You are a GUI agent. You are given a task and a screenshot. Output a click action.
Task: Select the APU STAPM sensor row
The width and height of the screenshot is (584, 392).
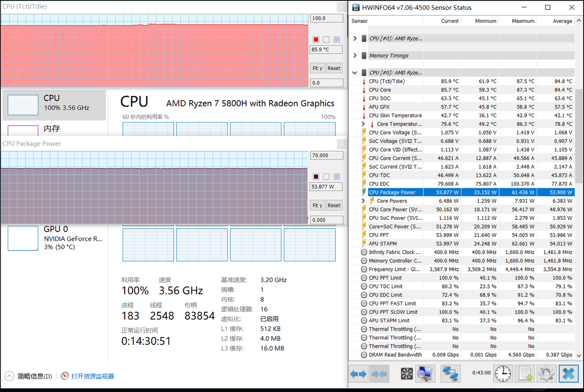462,244
